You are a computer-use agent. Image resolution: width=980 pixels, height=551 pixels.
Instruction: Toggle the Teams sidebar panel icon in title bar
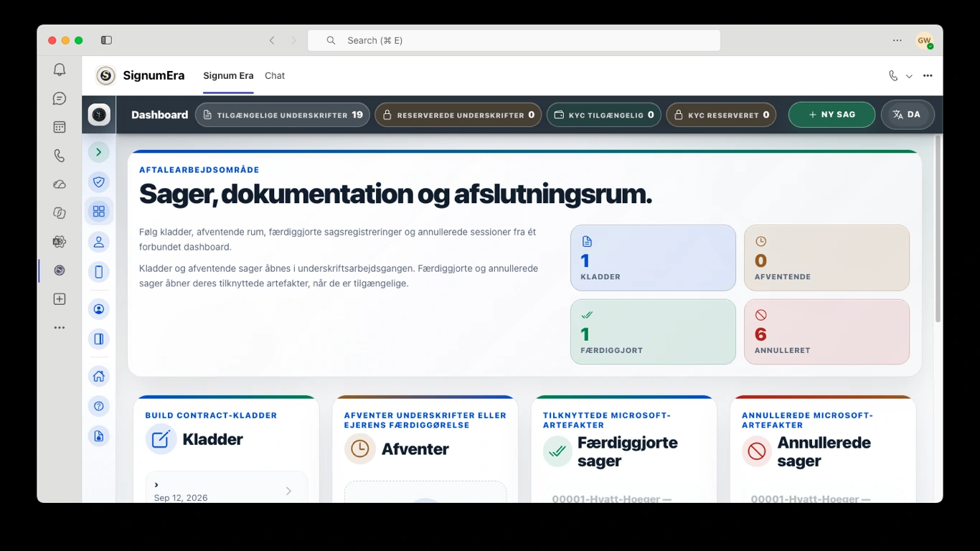coord(106,40)
